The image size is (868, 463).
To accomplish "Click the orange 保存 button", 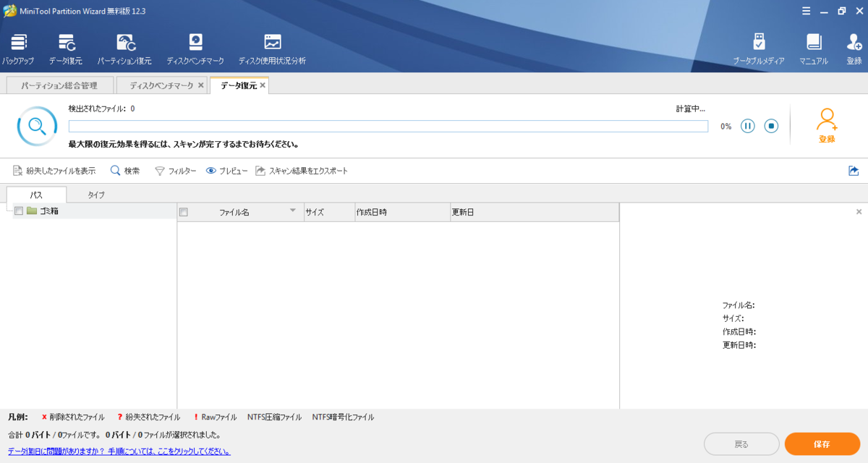I will [x=822, y=444].
